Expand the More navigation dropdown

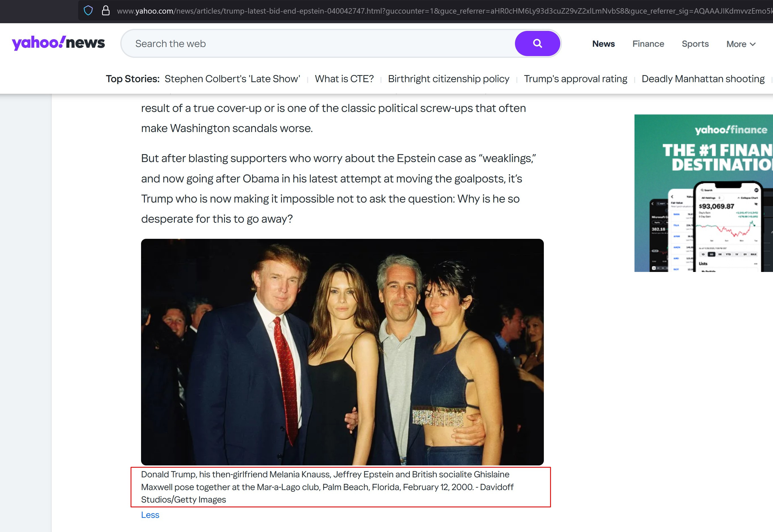(x=741, y=44)
